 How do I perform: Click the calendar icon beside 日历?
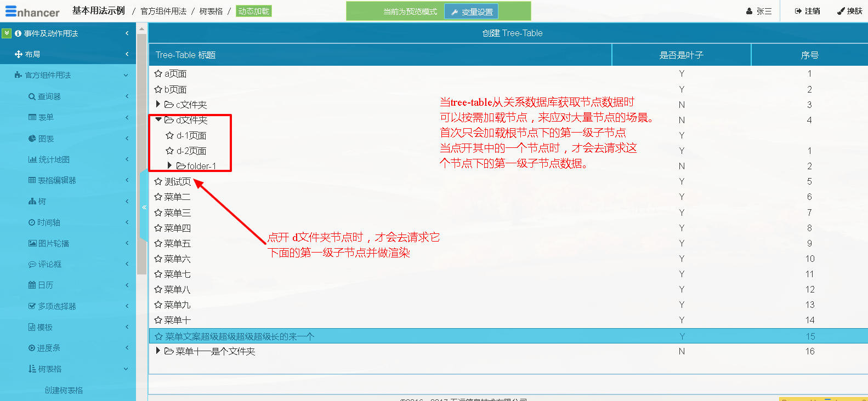tap(32, 285)
